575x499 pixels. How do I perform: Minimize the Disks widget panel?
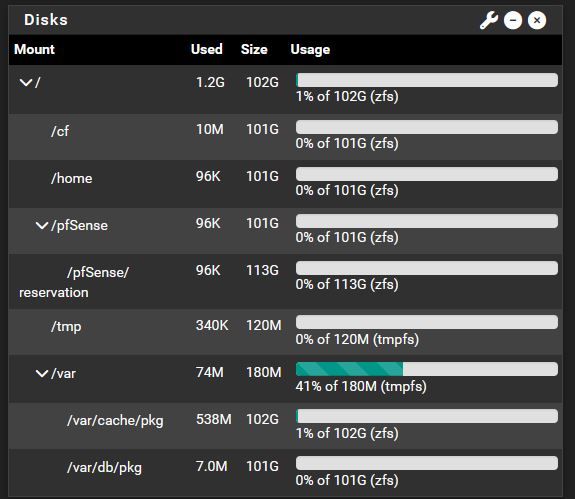(513, 20)
